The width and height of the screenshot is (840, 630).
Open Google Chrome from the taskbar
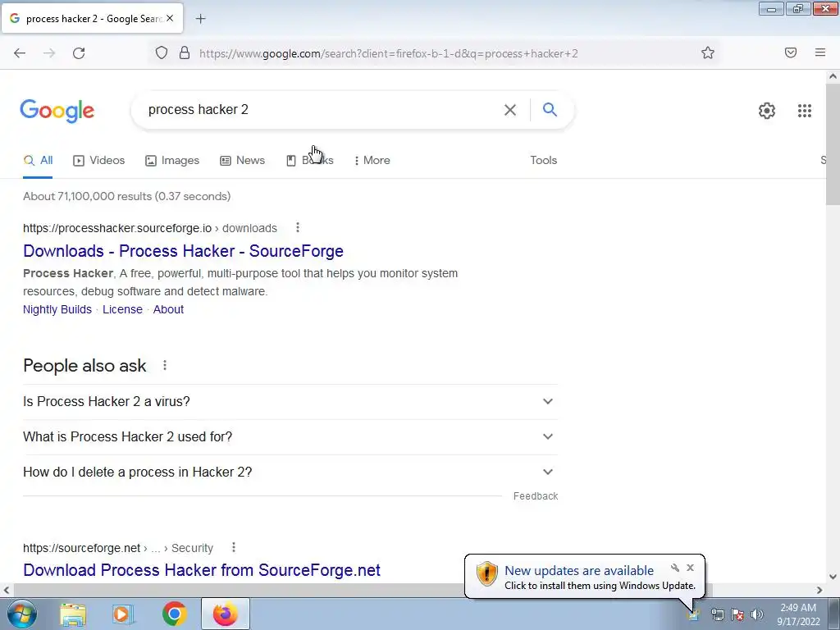[174, 614]
